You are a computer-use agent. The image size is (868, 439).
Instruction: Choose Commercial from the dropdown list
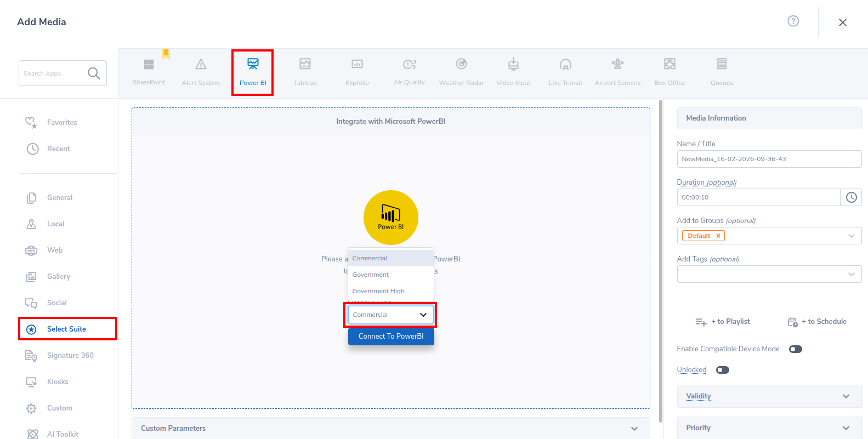(390, 258)
